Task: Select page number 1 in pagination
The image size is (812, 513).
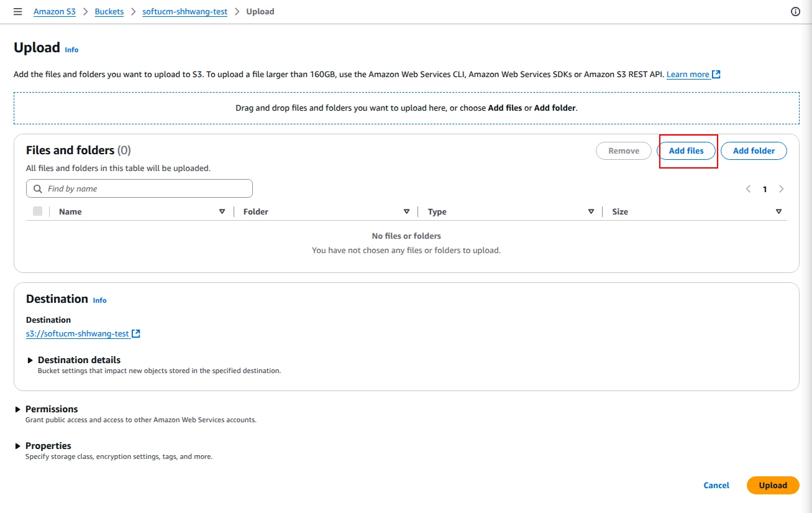Action: click(765, 189)
